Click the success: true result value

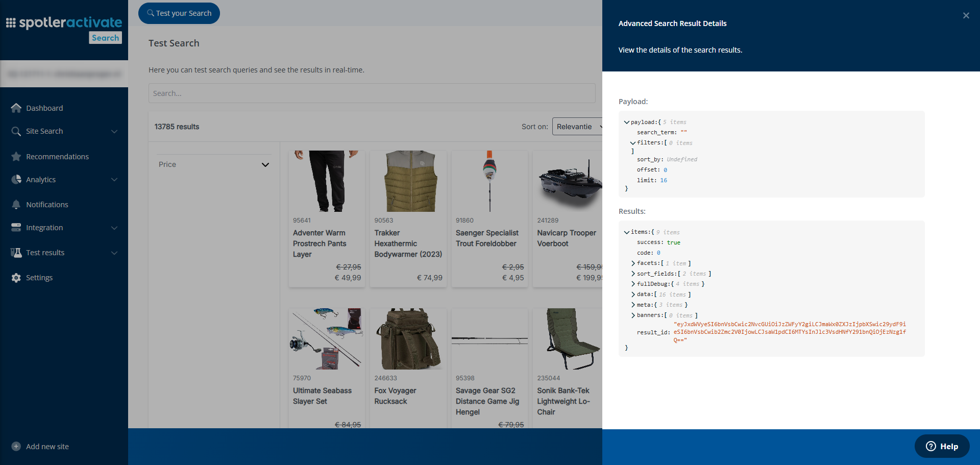(x=673, y=243)
